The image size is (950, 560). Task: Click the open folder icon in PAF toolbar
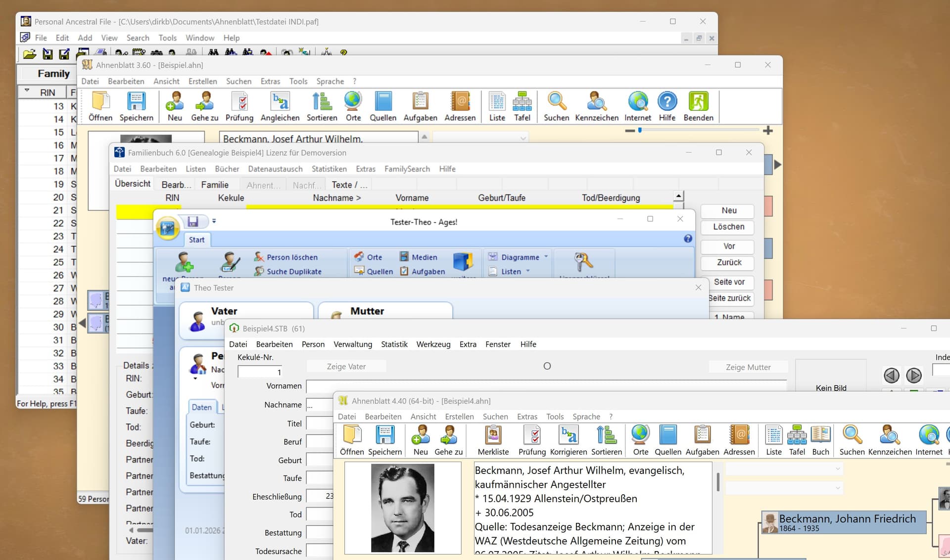pyautogui.click(x=30, y=53)
